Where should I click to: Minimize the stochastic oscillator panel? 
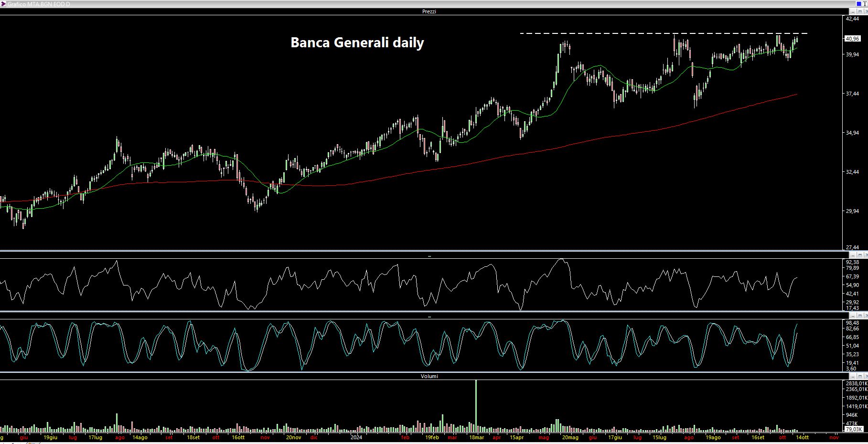(853, 316)
